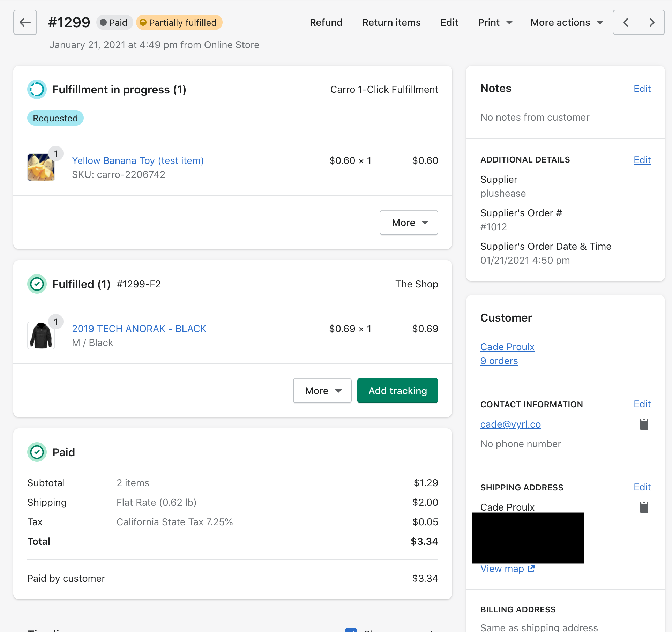This screenshot has height=632, width=672.
Task: Open the Cade Proulx customer link
Action: click(507, 347)
